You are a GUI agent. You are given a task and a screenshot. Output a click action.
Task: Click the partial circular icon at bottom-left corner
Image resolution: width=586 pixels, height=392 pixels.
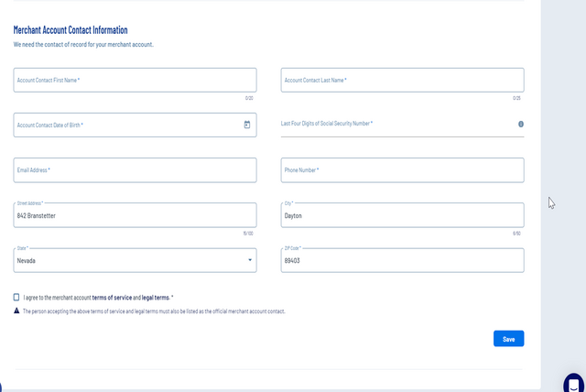(2, 387)
